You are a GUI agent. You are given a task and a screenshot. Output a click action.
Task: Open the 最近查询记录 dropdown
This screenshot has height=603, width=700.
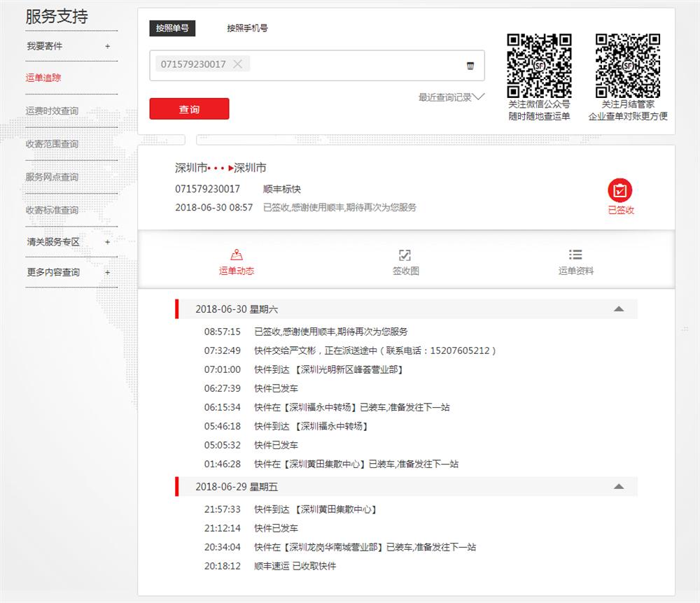click(x=451, y=97)
